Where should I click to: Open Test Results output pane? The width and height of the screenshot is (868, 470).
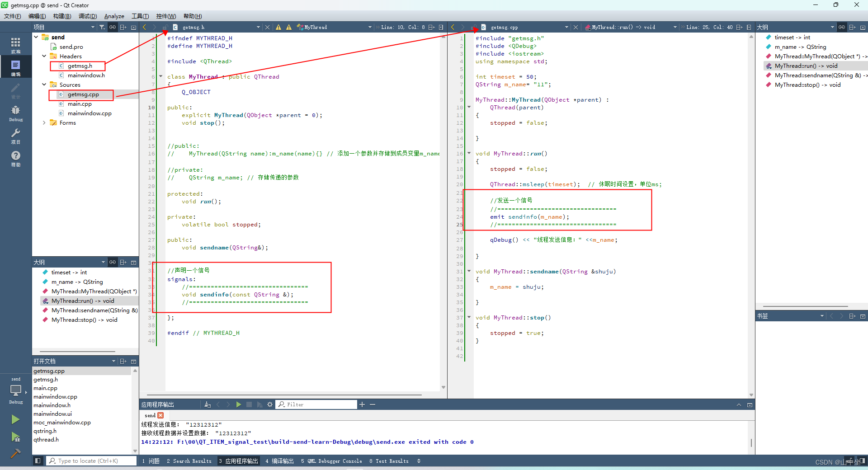tap(389, 461)
